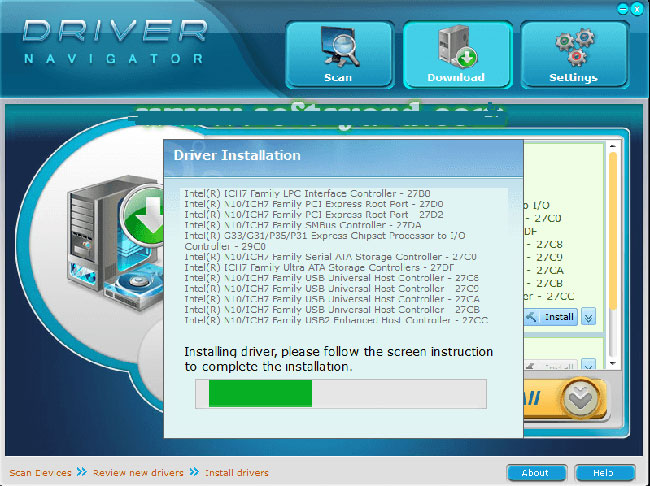650x486 pixels.
Task: Minimize the Driver Navigator window
Action: (x=622, y=9)
